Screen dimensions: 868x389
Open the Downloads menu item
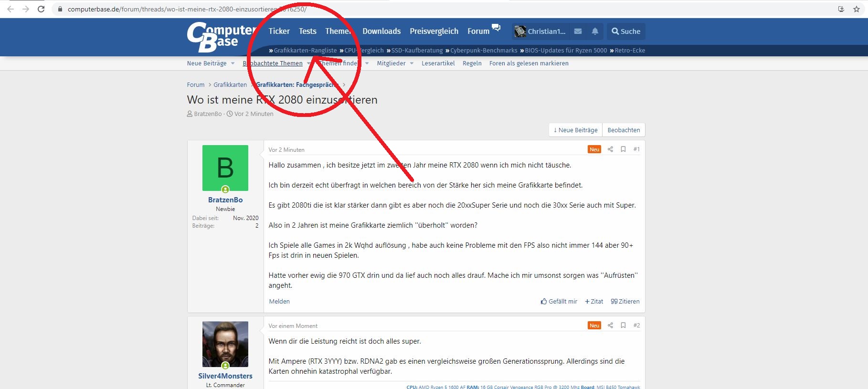click(x=381, y=32)
